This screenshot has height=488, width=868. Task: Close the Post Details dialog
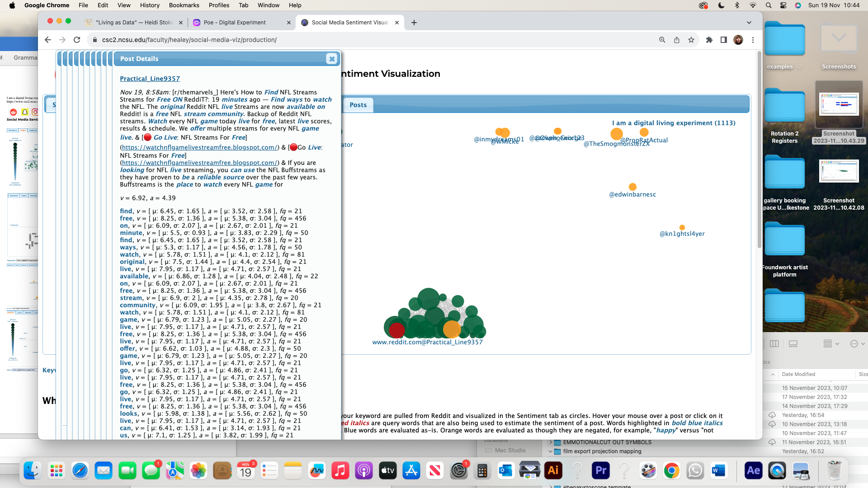tap(332, 59)
